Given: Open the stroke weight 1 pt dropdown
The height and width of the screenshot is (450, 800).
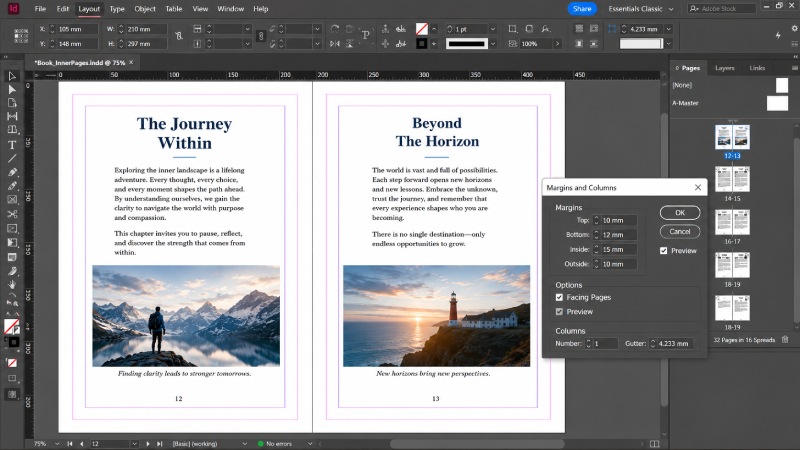Looking at the screenshot, I should (x=493, y=29).
